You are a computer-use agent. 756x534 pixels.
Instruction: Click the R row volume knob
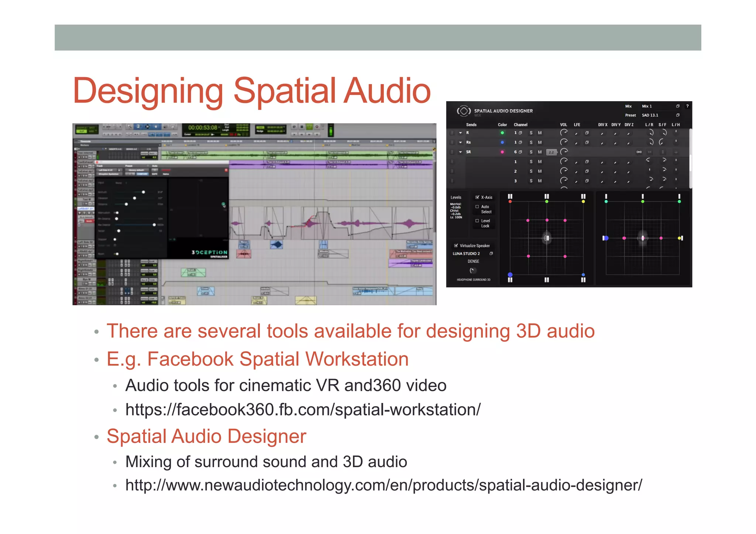564,133
